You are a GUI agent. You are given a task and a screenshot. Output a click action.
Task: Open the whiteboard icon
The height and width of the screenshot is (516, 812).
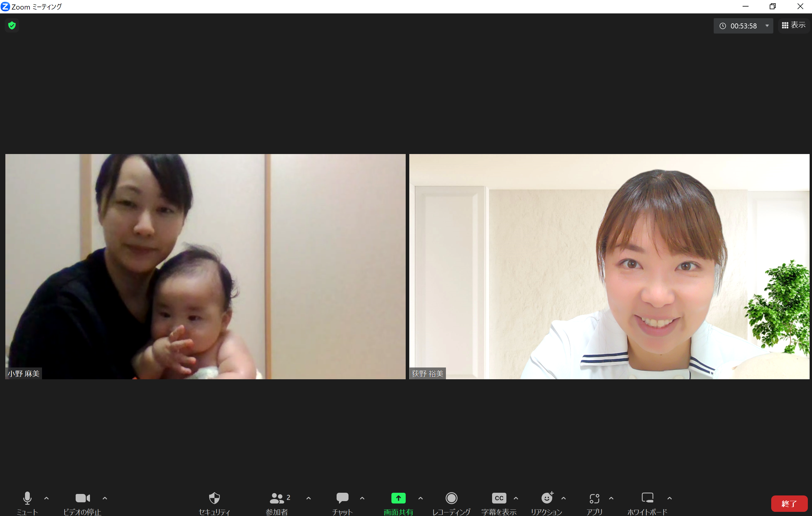tap(648, 498)
